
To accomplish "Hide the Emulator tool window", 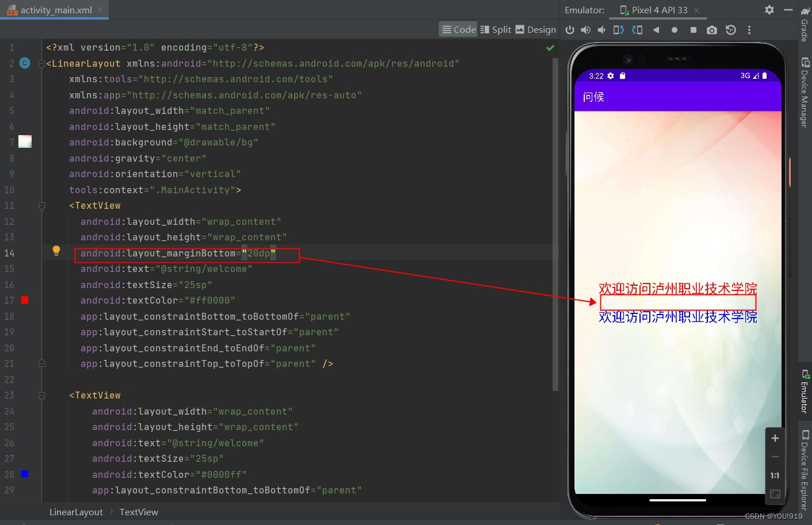I will pyautogui.click(x=788, y=10).
